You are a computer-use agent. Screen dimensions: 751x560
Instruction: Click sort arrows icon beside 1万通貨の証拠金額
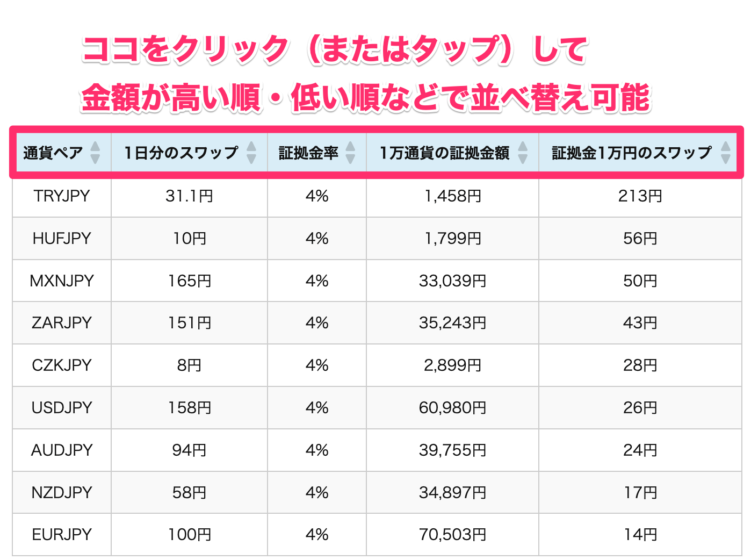[x=523, y=153]
